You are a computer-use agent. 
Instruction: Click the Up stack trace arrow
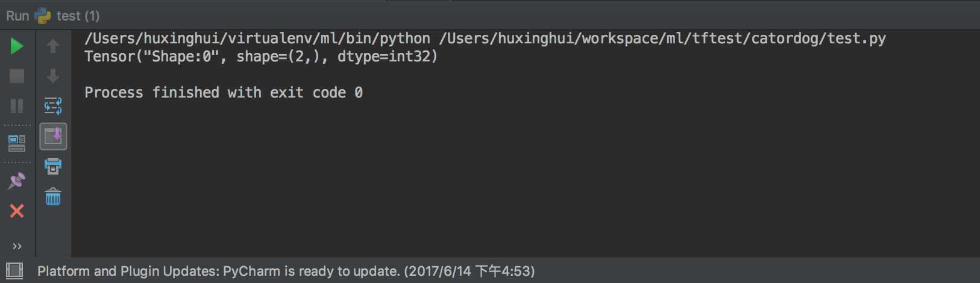[x=53, y=46]
